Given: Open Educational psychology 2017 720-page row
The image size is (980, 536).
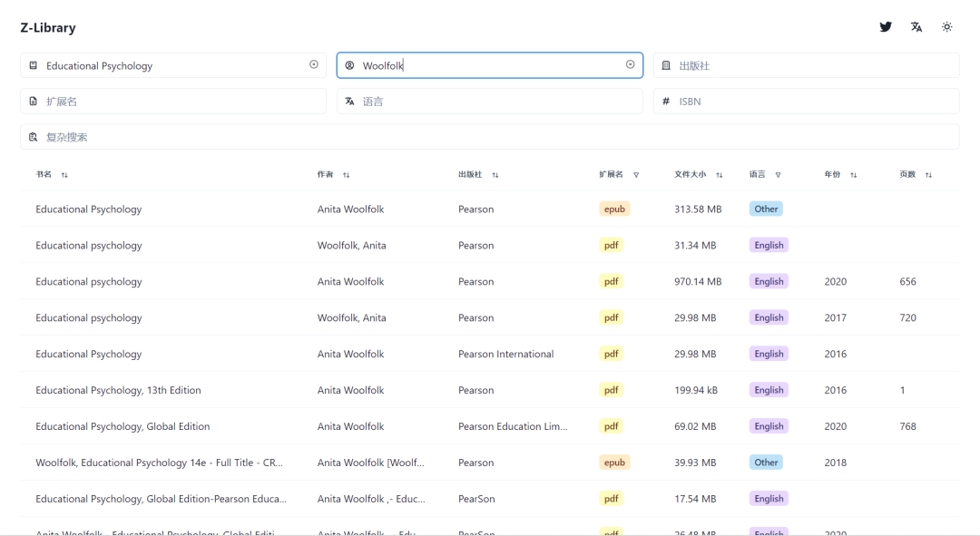Looking at the screenshot, I should click(489, 317).
